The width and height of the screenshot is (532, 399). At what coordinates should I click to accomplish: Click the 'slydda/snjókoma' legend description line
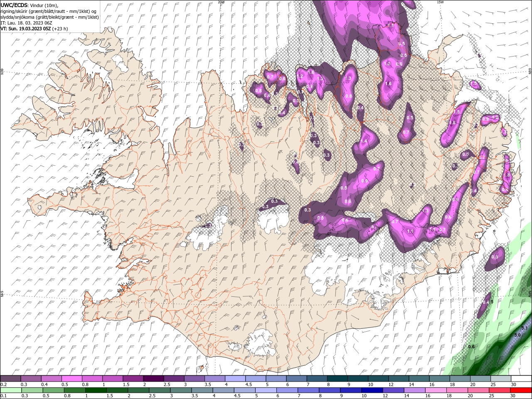tap(49, 17)
